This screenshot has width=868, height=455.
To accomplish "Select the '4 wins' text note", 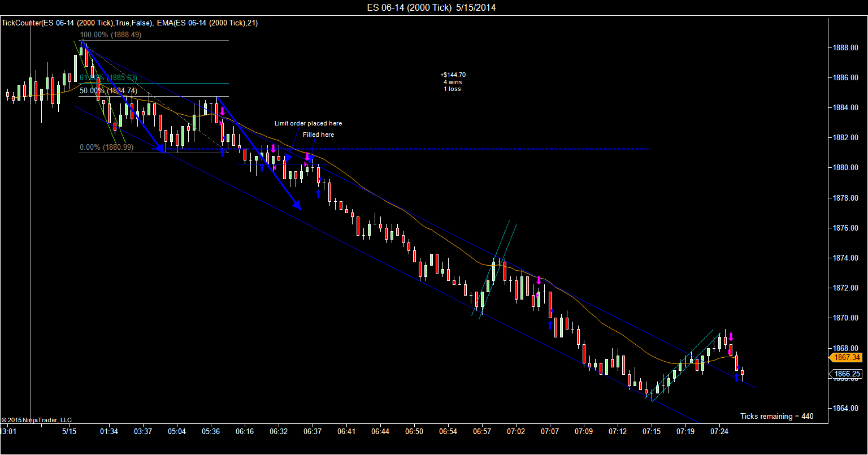I will tap(453, 82).
